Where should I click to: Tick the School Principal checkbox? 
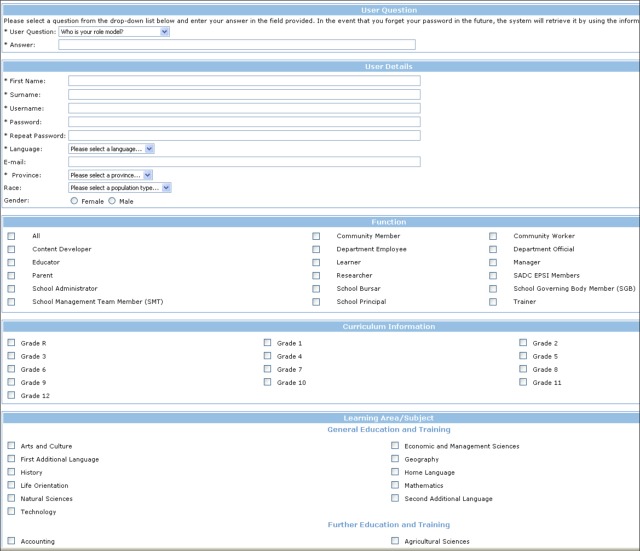316,301
